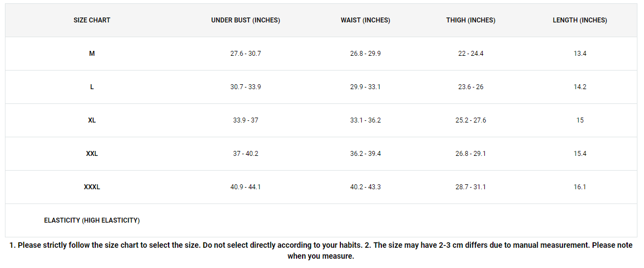Click waist value 40.2 - 43.3
Image resolution: width=644 pixels, height=268 pixels.
[365, 187]
